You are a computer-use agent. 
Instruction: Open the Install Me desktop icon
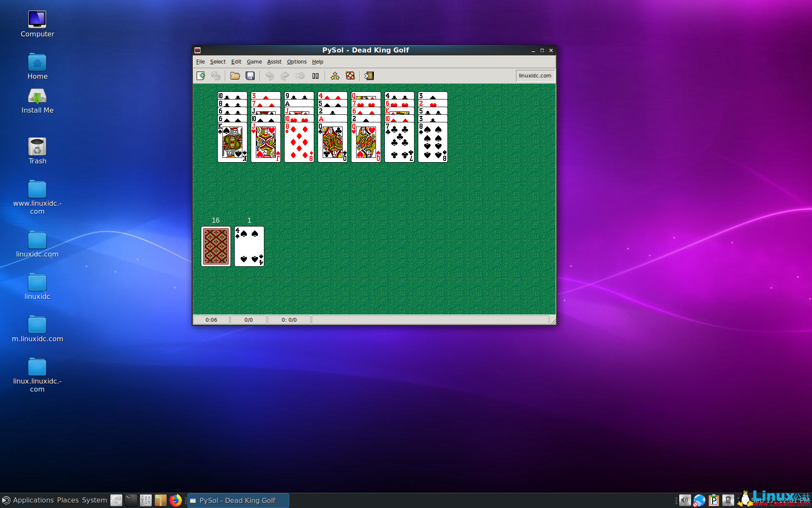[37, 101]
